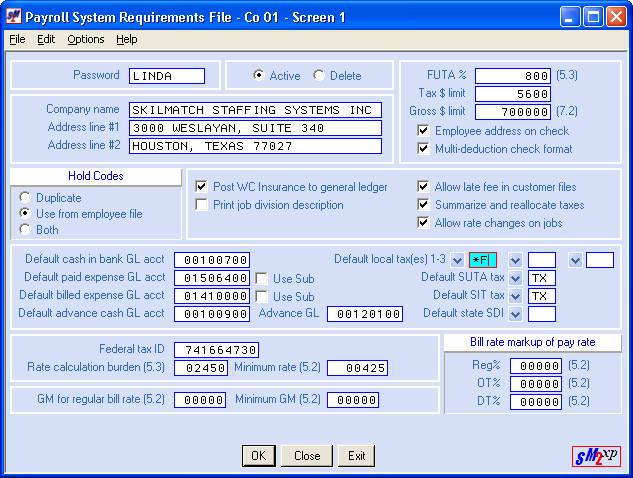This screenshot has width=633, height=478.
Task: Click the OT% markup field
Action: [x=536, y=384]
